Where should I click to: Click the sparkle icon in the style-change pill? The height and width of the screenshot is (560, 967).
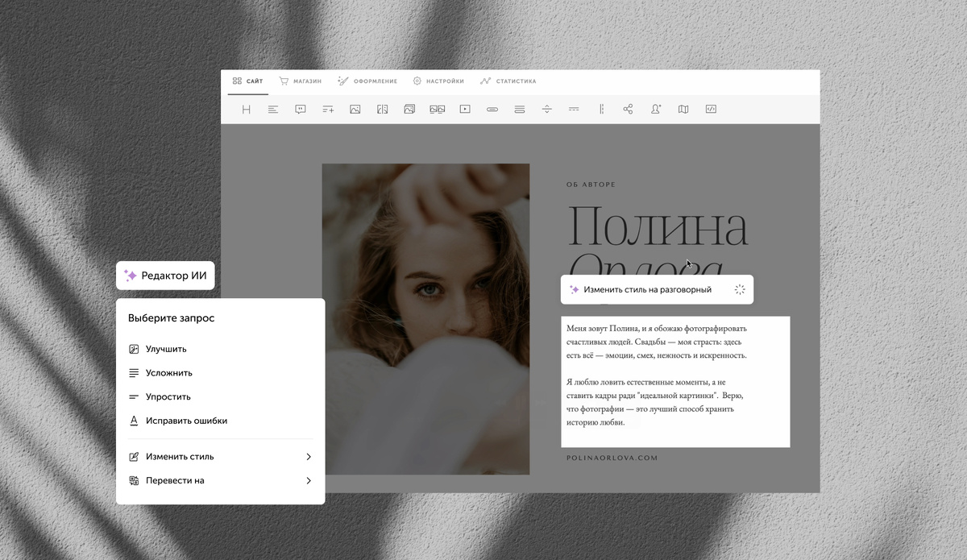(x=575, y=289)
